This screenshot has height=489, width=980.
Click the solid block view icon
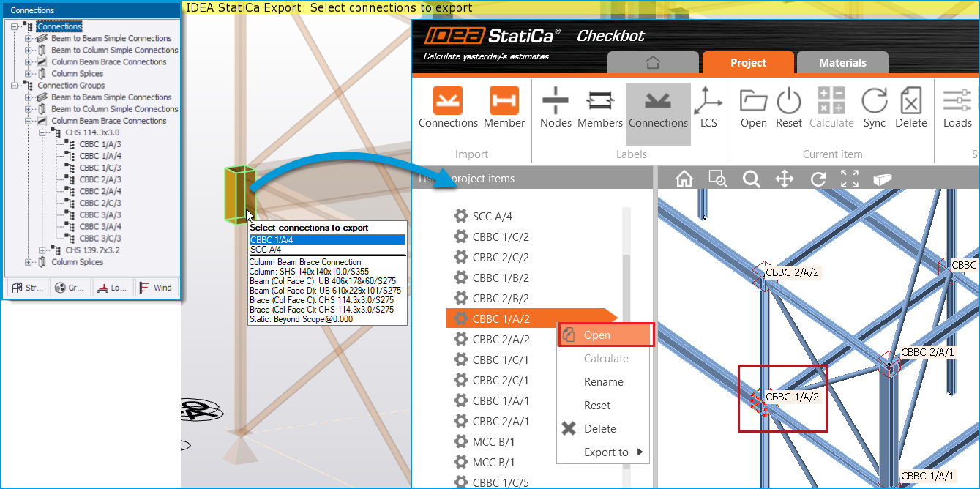(x=883, y=179)
